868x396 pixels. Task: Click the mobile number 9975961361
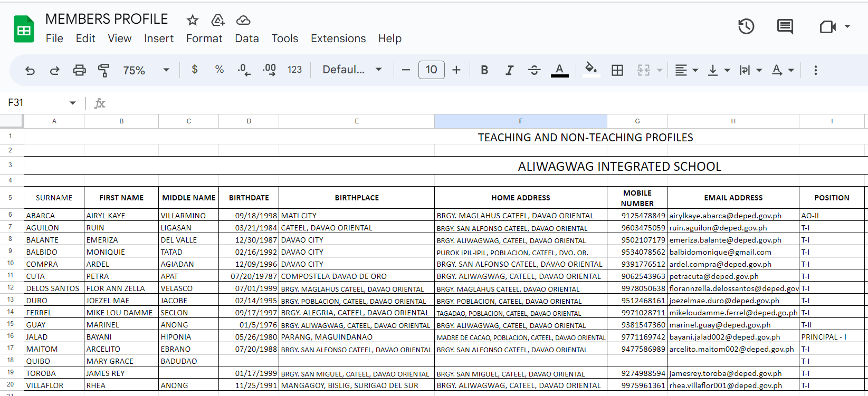tap(637, 385)
